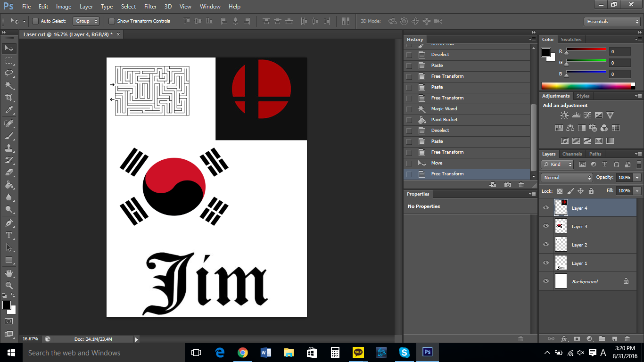644x362 pixels.
Task: Open the Image menu
Action: (64, 7)
